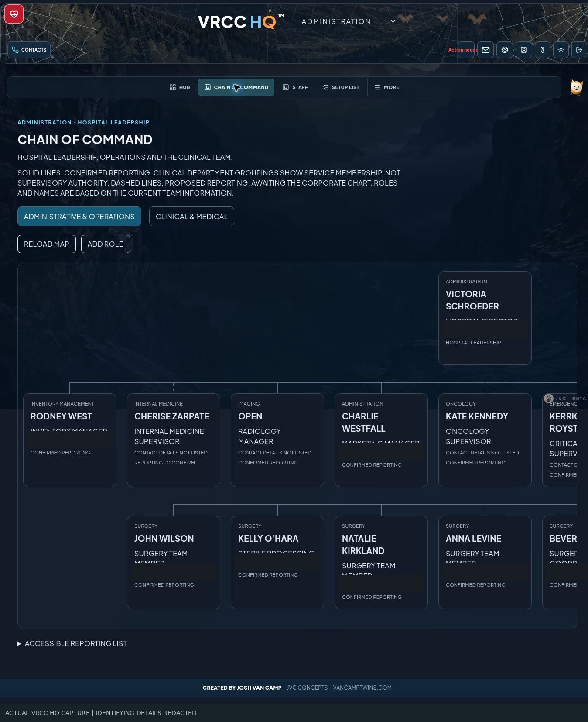
Task: Click the globe icon in header
Action: point(505,50)
